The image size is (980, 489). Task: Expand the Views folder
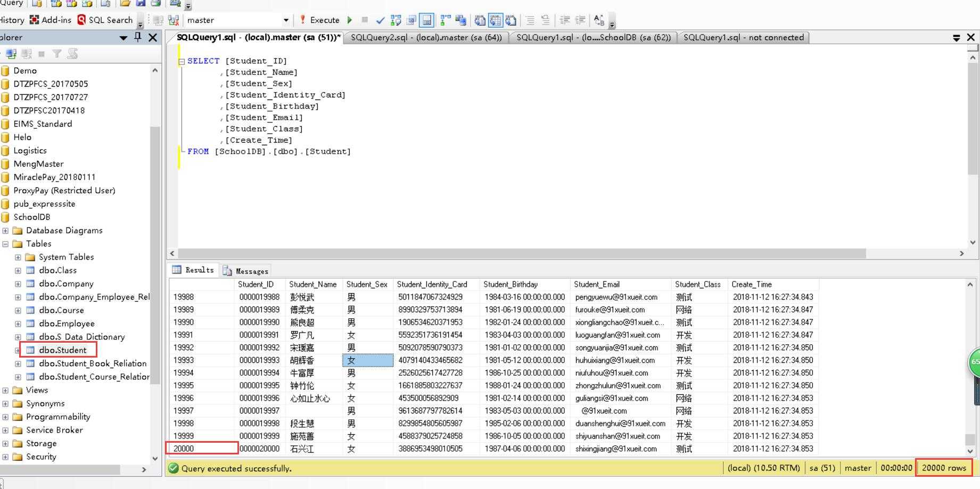(x=5, y=390)
